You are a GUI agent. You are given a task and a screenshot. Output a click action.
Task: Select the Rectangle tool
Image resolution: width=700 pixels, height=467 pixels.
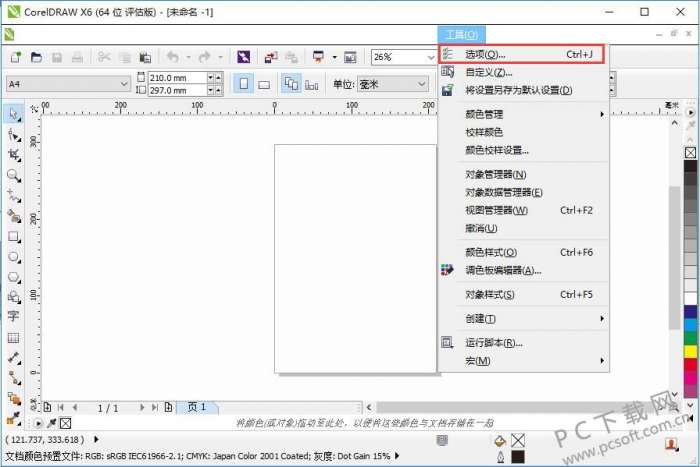tap(13, 237)
